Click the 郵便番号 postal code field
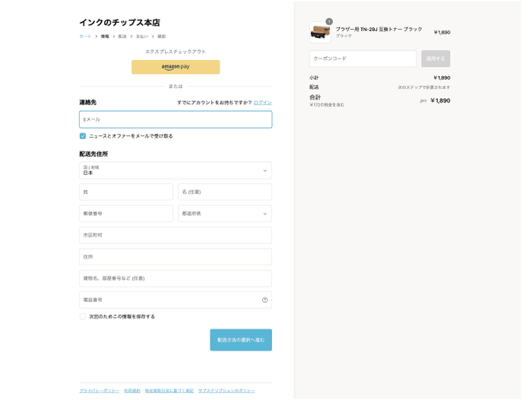Screen dimensions: 532x400 point(126,214)
